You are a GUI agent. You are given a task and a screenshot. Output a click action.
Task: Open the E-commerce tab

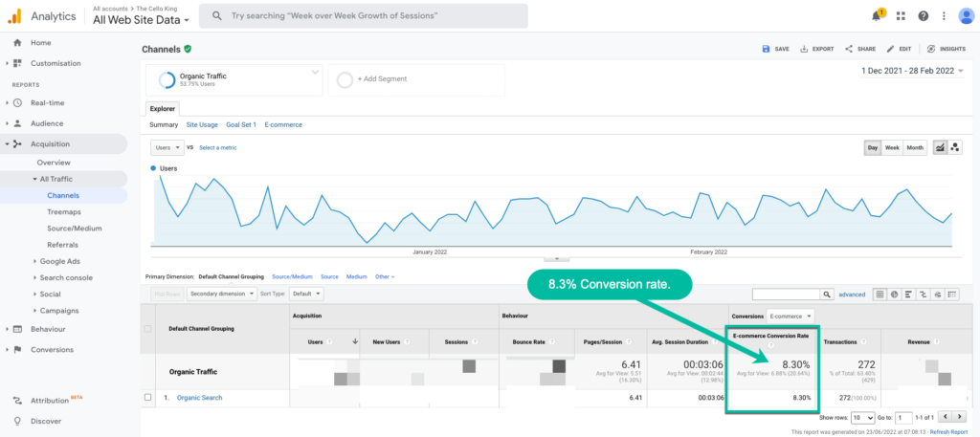point(282,124)
